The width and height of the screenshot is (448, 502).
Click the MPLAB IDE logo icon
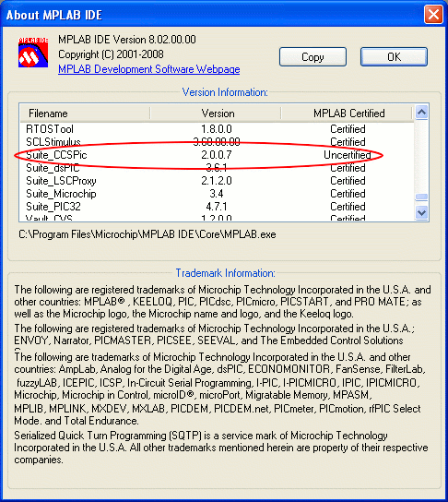[33, 53]
